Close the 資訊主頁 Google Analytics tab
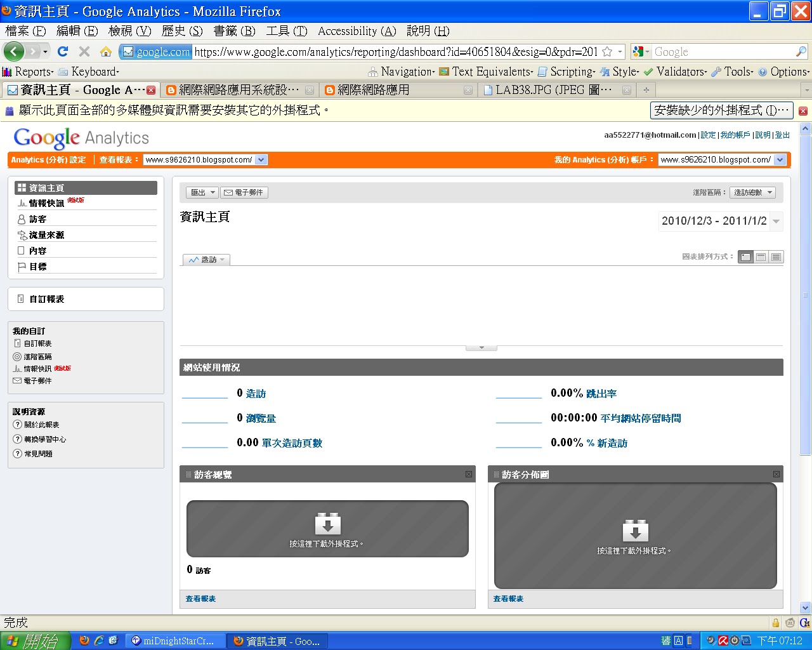 click(151, 90)
